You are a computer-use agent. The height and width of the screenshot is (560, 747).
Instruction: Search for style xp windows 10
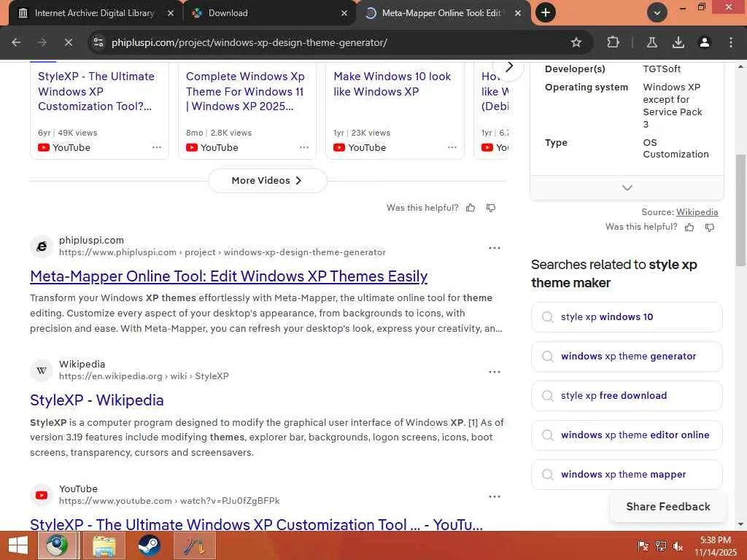[627, 317]
